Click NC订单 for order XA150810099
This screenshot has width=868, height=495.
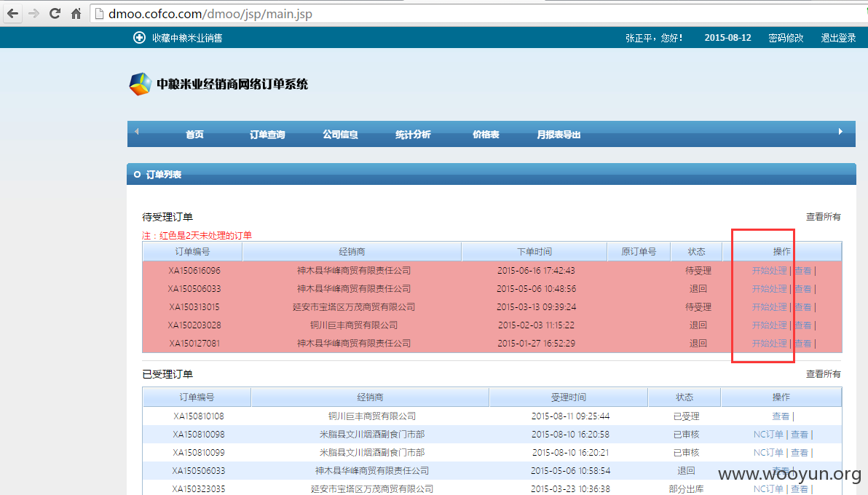click(768, 452)
